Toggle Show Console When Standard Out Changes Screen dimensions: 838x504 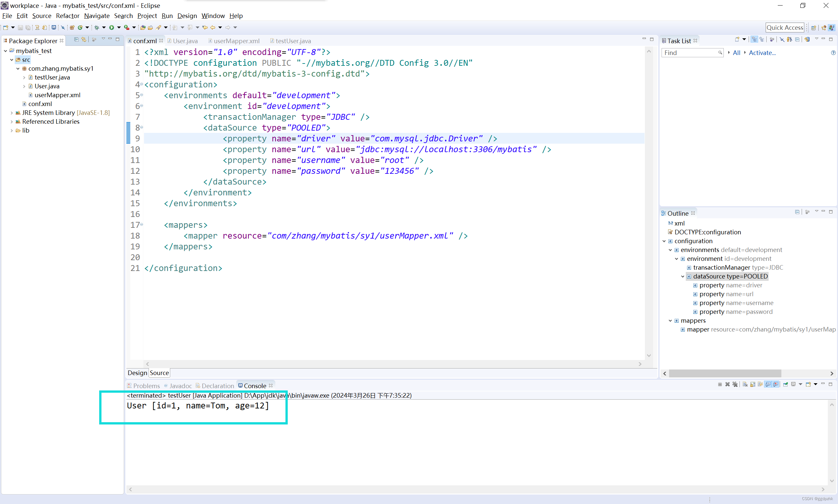[x=768, y=385]
